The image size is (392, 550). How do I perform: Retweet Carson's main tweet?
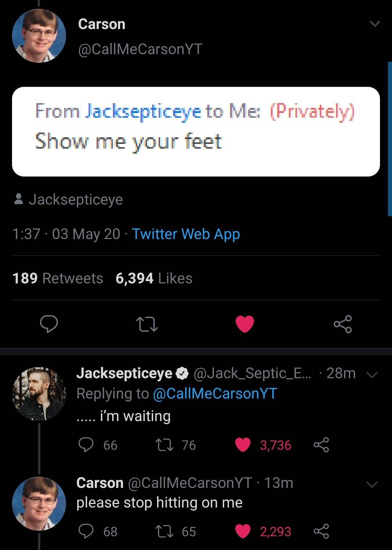point(146,324)
